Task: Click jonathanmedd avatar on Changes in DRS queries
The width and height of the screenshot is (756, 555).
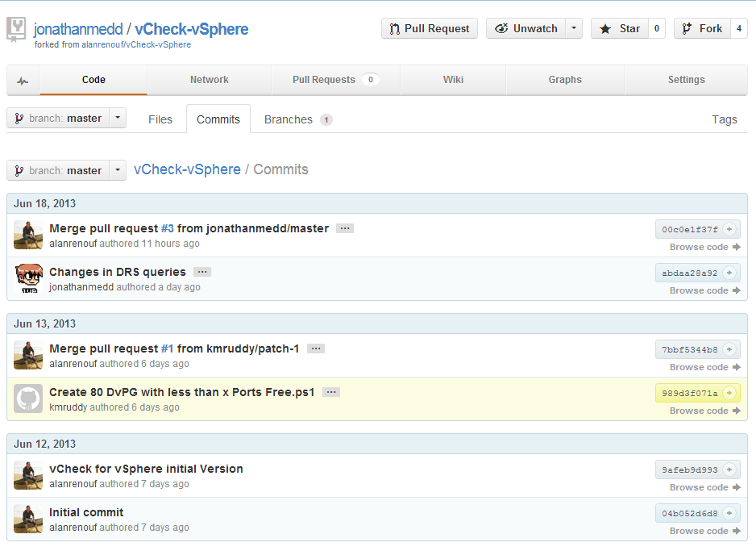Action: [28, 278]
